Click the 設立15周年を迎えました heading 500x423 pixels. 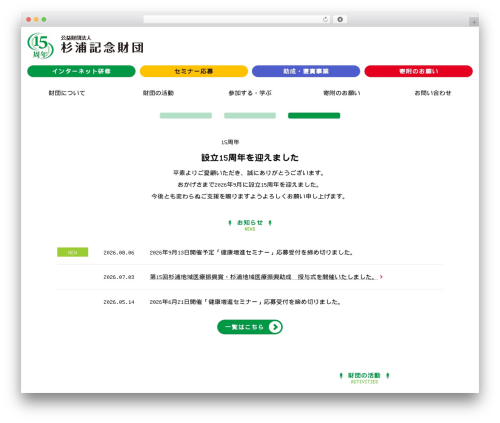(x=250, y=157)
